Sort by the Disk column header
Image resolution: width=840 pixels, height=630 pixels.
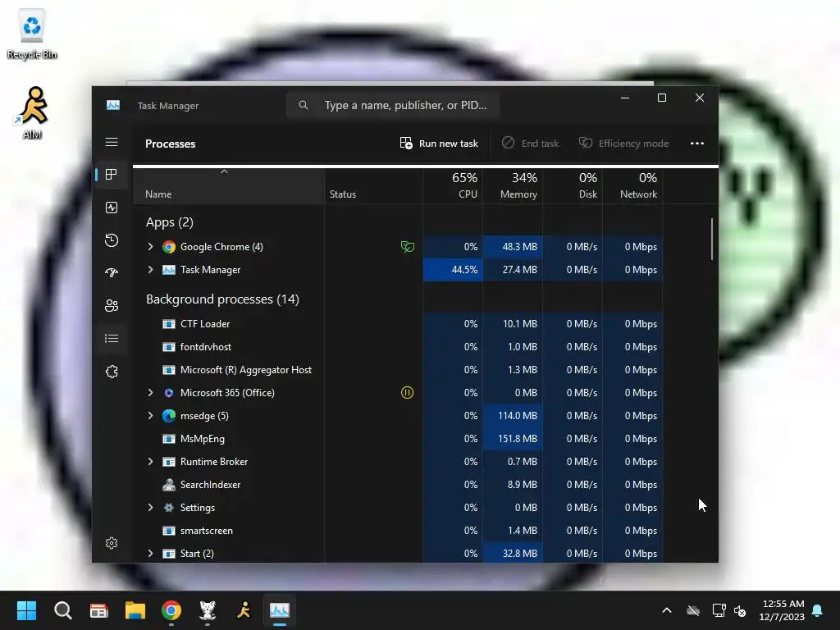pos(573,186)
